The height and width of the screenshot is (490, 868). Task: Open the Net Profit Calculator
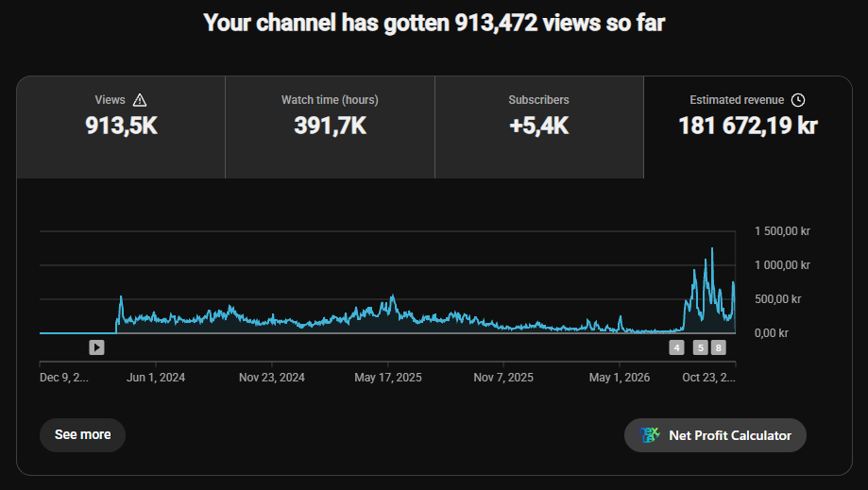point(715,435)
